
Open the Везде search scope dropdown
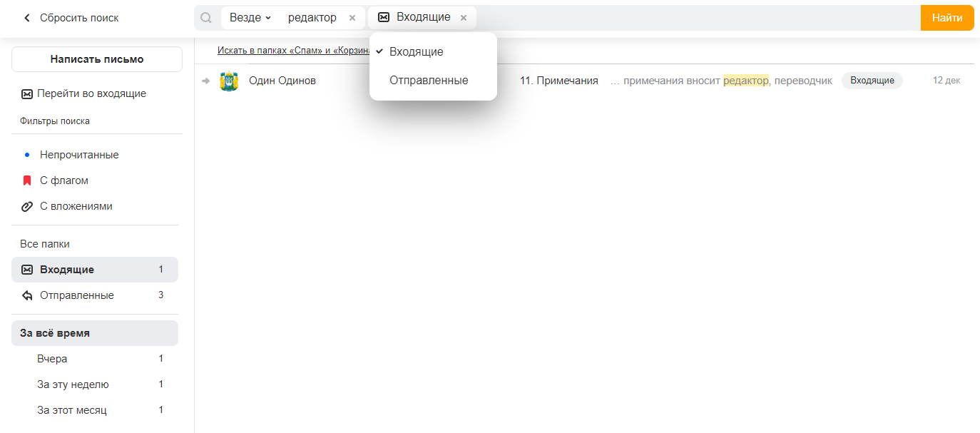pyautogui.click(x=250, y=18)
